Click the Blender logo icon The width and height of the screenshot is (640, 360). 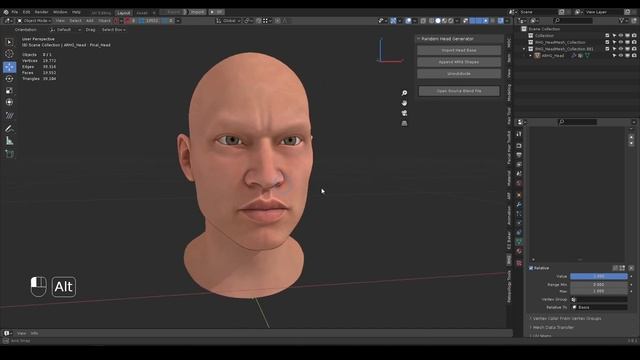[x=6, y=12]
